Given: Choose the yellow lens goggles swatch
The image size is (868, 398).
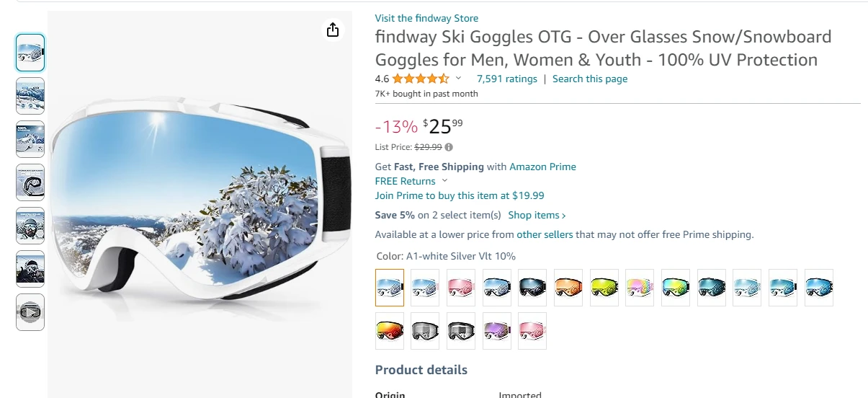Looking at the screenshot, I should (x=604, y=288).
